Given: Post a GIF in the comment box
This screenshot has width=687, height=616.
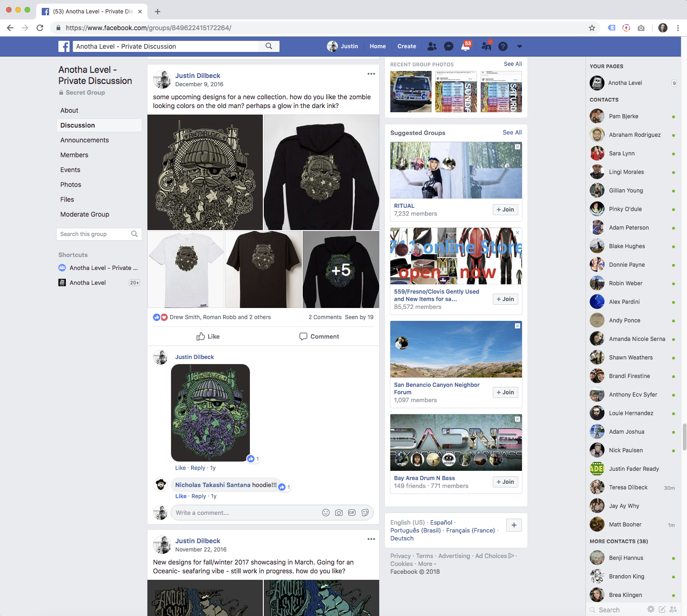Looking at the screenshot, I should pos(352,513).
